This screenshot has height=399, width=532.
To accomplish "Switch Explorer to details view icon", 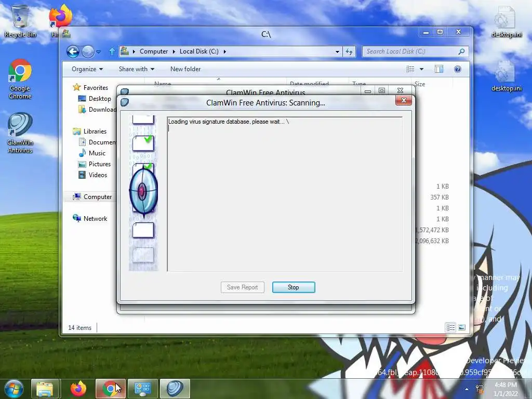I will coord(450,327).
